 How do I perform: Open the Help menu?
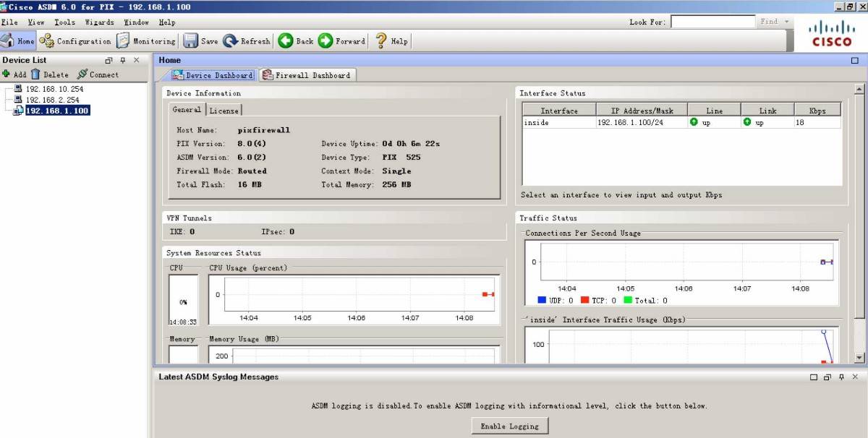[166, 22]
